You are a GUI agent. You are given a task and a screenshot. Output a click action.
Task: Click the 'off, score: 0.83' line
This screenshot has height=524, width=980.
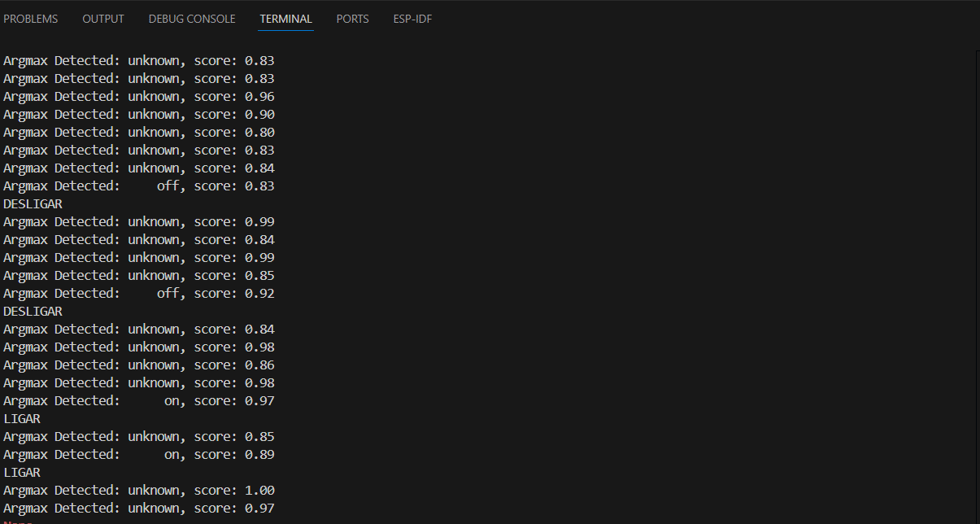pos(139,186)
